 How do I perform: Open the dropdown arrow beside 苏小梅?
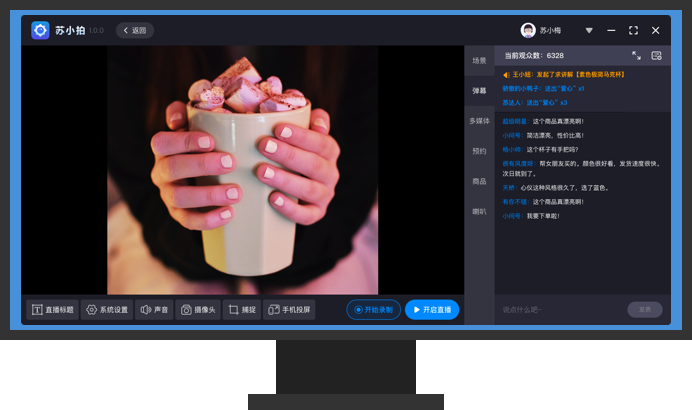(x=589, y=30)
